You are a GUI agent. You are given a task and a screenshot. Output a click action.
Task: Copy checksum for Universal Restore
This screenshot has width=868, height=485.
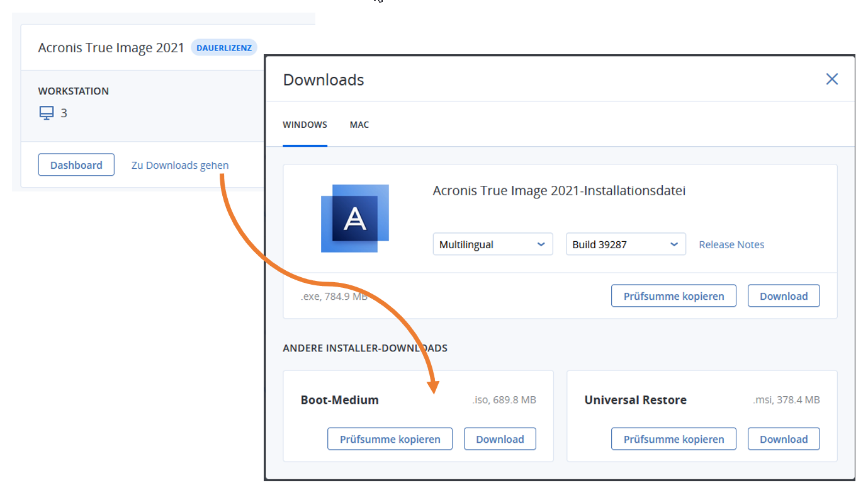pos(674,439)
